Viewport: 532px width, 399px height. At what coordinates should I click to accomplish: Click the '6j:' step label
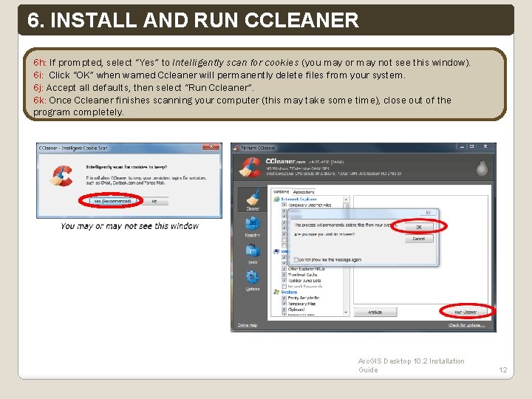tap(38, 87)
